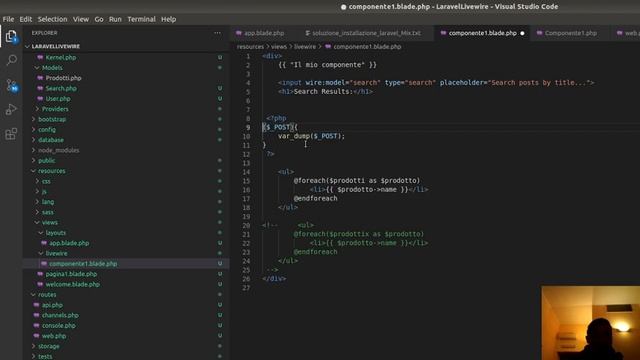The height and width of the screenshot is (360, 640).
Task: Select componente1.blade.php in explorer tree
Action: (83, 264)
